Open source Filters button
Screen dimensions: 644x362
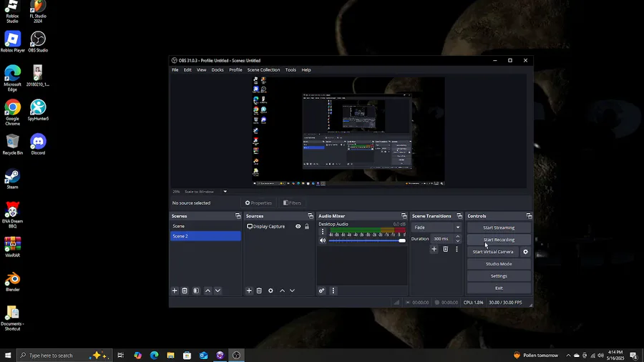click(292, 202)
